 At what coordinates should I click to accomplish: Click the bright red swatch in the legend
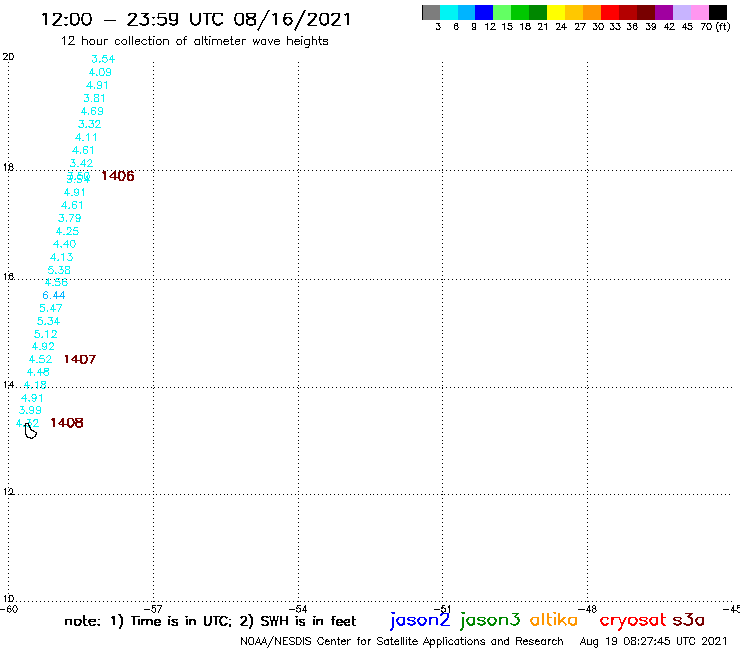click(x=610, y=12)
